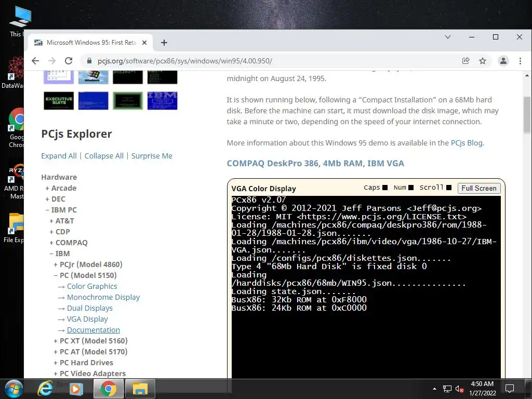The image size is (532, 399).
Task: Open the Color Graphics machine link
Action: point(92,286)
